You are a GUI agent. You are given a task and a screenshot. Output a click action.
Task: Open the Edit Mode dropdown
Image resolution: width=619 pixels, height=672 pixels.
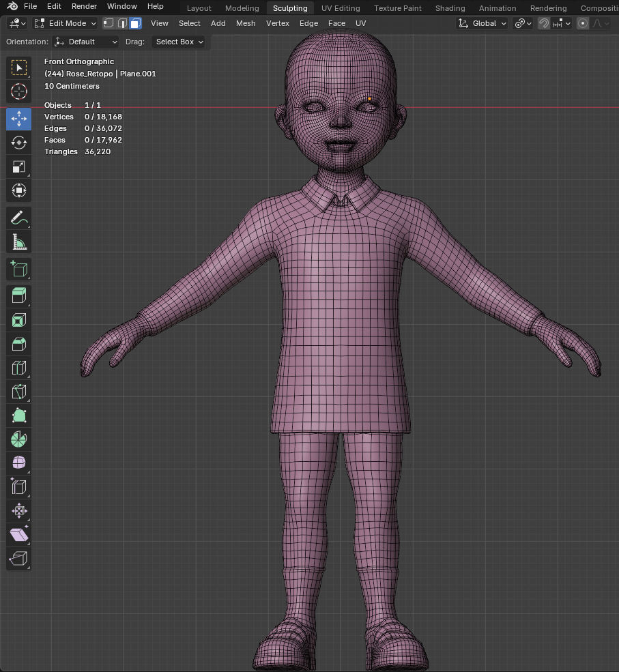coord(66,23)
